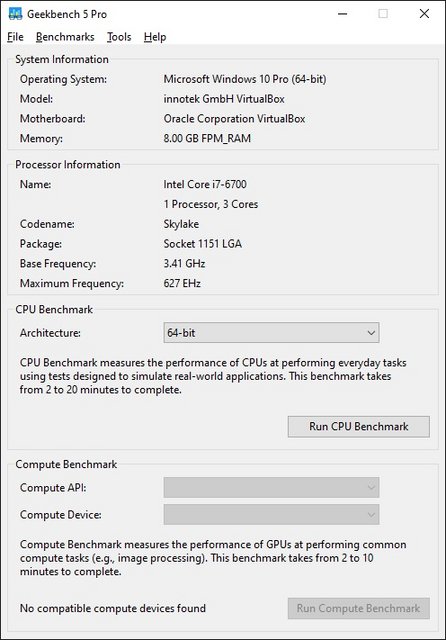Open the File menu
The height and width of the screenshot is (640, 446).
[16, 37]
